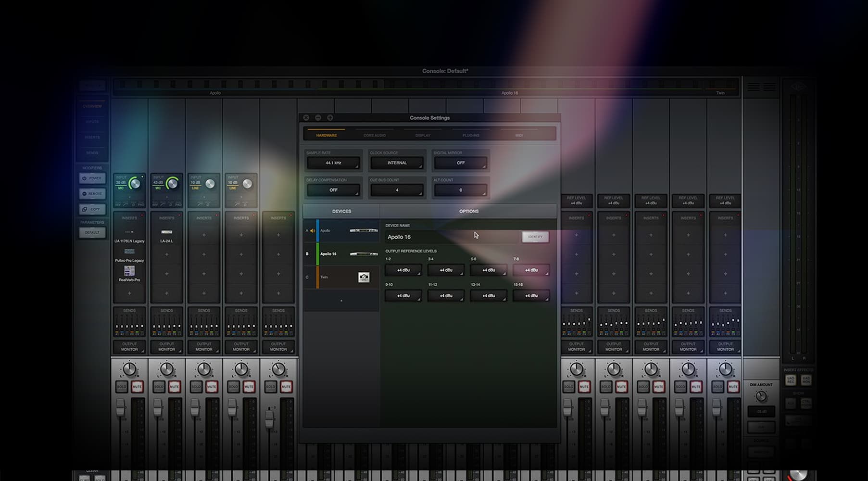Open the LA-2A L plug-in insert

[x=166, y=236]
